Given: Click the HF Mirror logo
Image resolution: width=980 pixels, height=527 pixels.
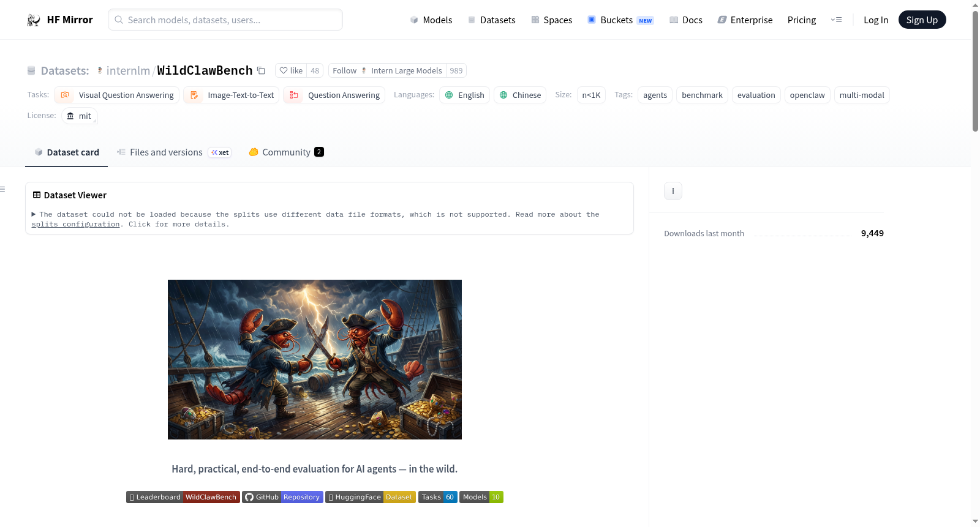Looking at the screenshot, I should (x=60, y=20).
